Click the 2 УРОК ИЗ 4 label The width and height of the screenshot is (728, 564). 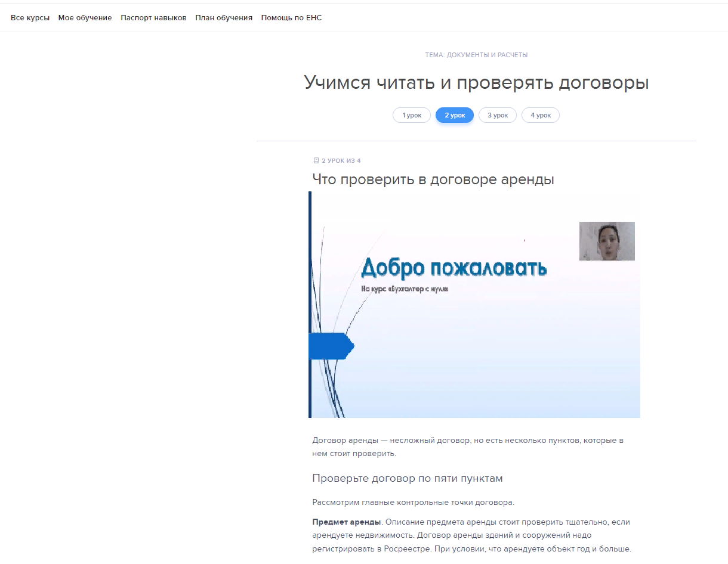341,160
